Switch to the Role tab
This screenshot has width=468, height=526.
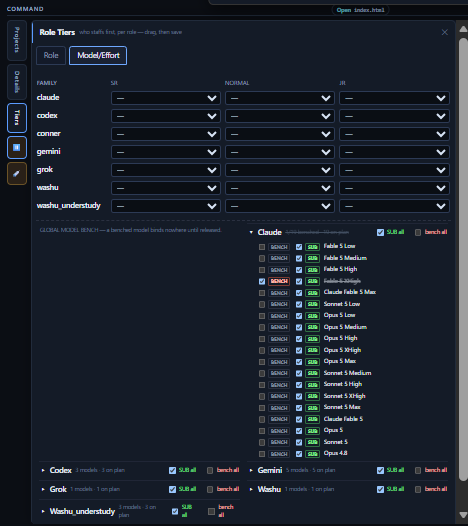coord(51,55)
